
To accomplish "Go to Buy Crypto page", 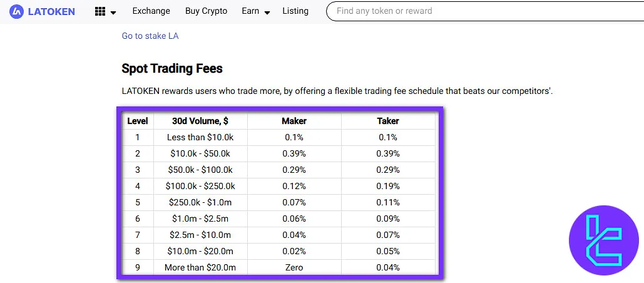I will click(x=206, y=11).
